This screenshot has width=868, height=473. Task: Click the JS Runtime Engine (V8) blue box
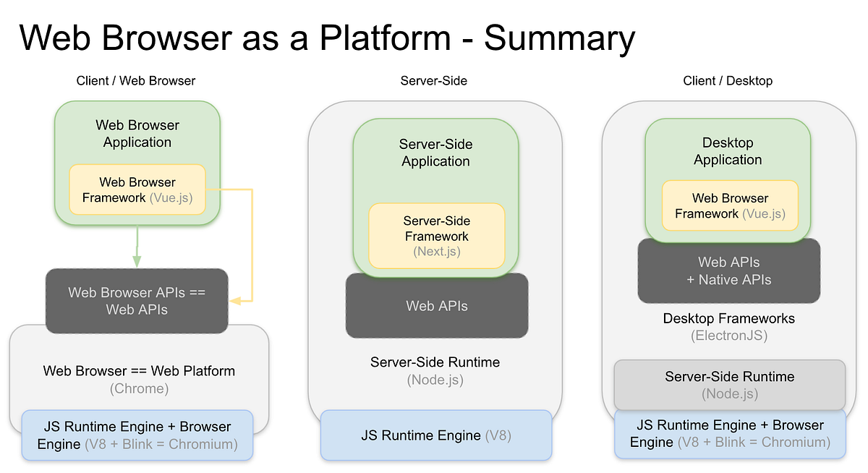click(x=435, y=435)
